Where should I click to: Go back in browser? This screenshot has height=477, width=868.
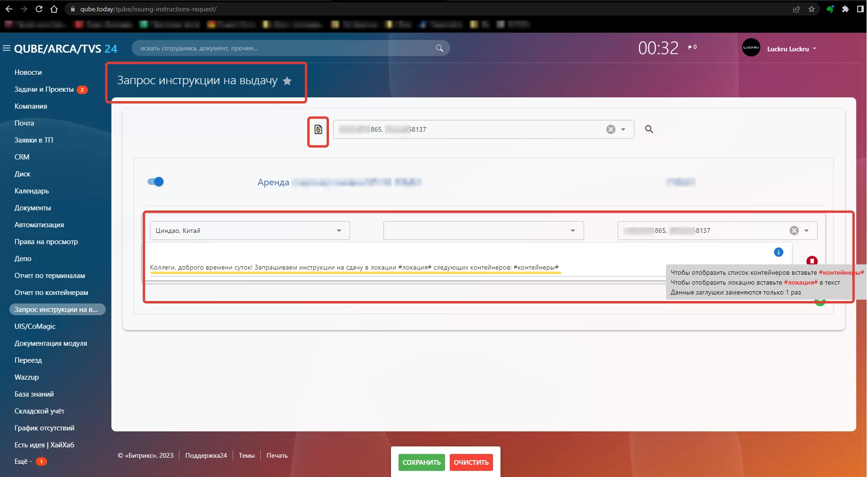(x=8, y=9)
